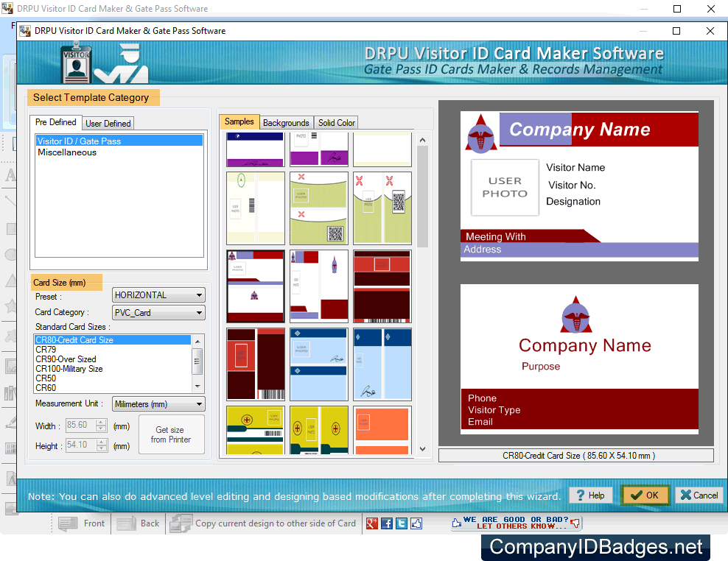Screen dimensions: 728x561
Task: Open the Solid Color tab
Action: tap(337, 123)
